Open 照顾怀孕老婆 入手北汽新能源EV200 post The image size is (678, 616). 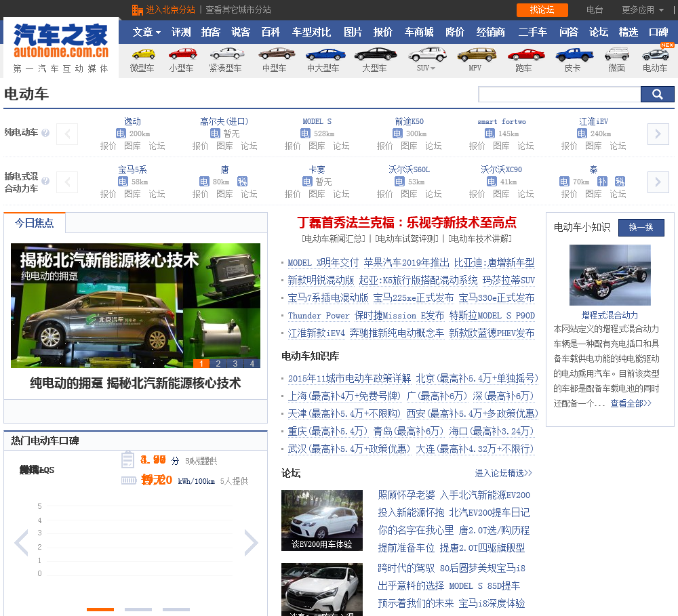(x=454, y=495)
